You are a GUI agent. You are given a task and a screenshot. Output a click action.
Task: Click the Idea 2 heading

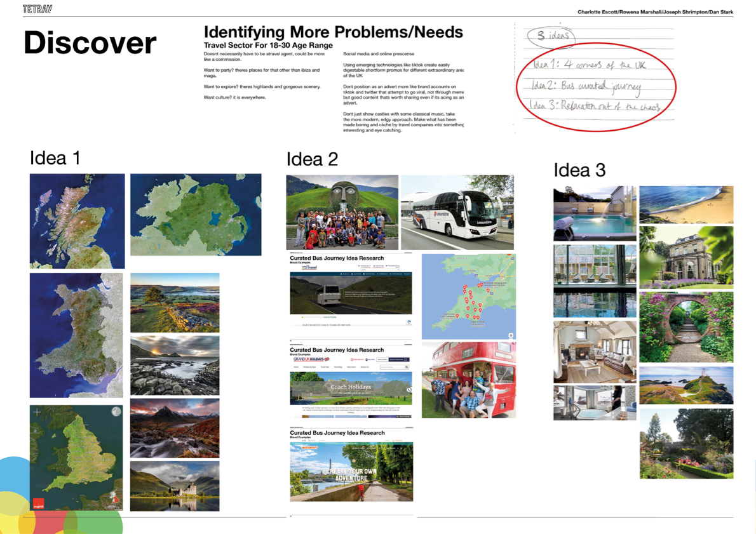(313, 159)
